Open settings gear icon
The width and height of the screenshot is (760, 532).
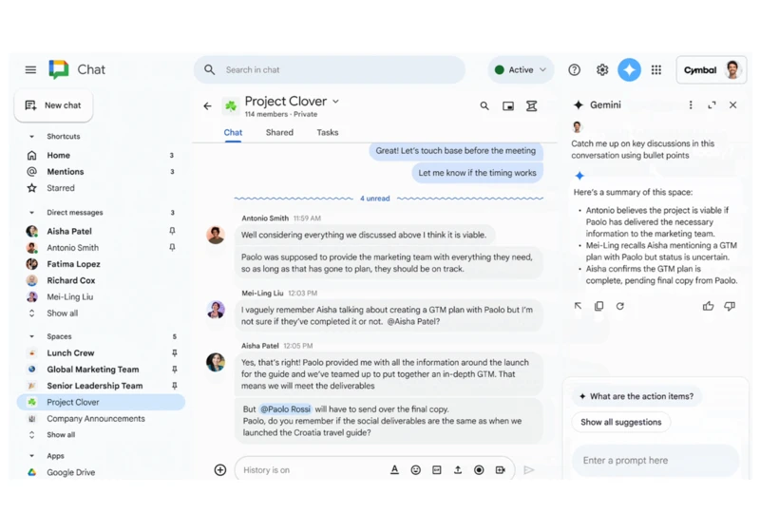click(602, 69)
